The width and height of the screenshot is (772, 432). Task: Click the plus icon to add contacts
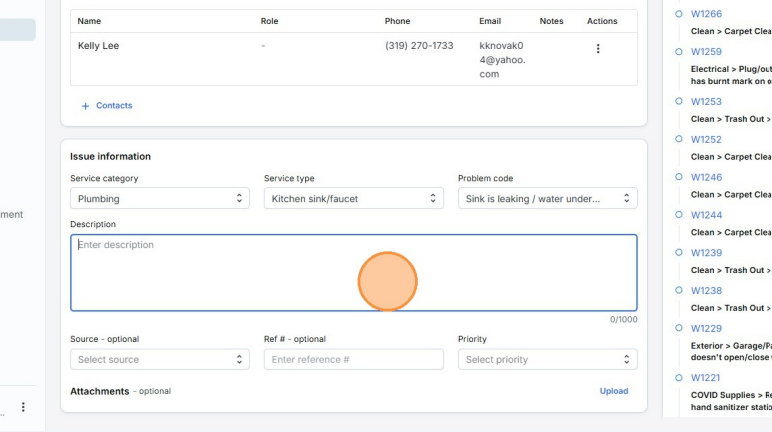(85, 106)
